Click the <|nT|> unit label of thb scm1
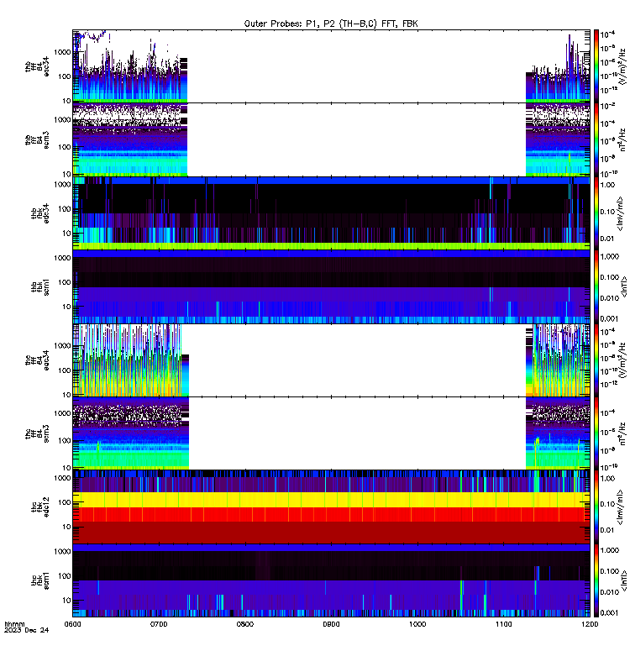Image resolution: width=630 pixels, height=672 pixels. pyautogui.click(x=624, y=286)
